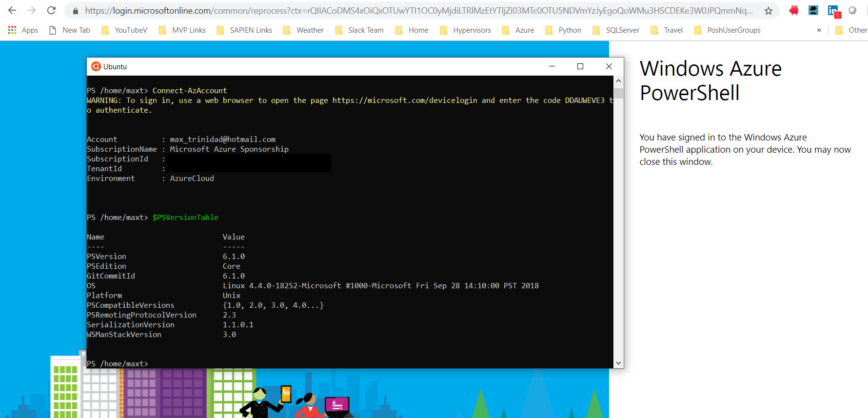Click the PSEdition Core value
The height and width of the screenshot is (418, 868).
point(232,266)
